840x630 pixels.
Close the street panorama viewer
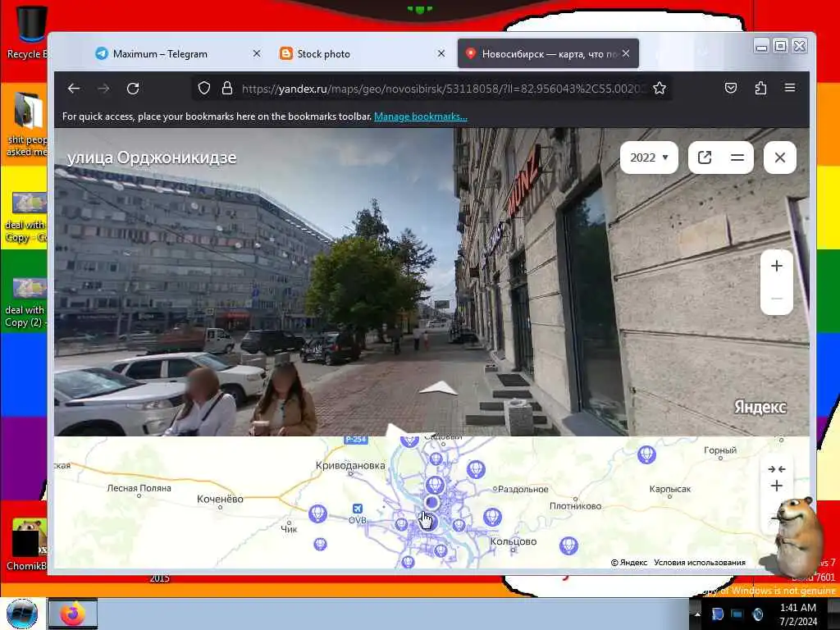coord(779,157)
